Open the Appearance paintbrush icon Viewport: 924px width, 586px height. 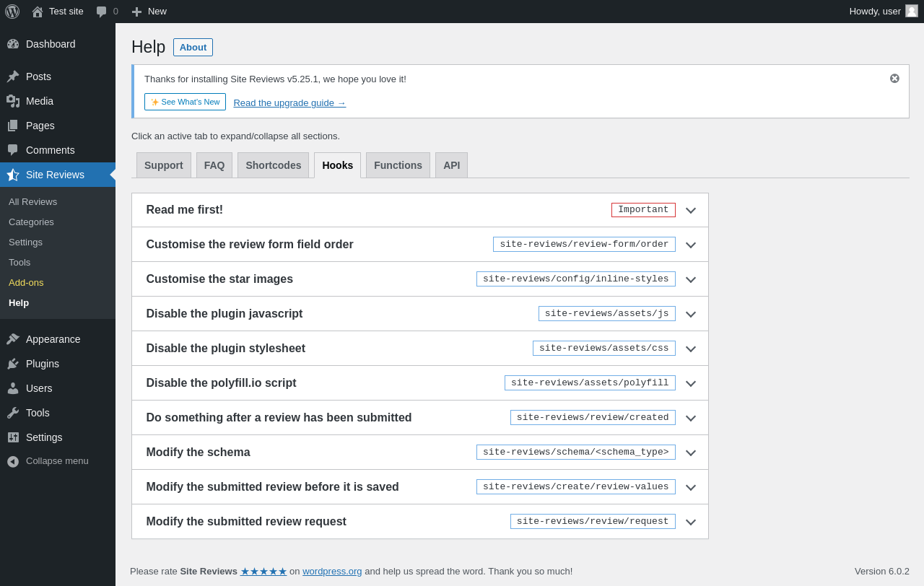pos(13,339)
